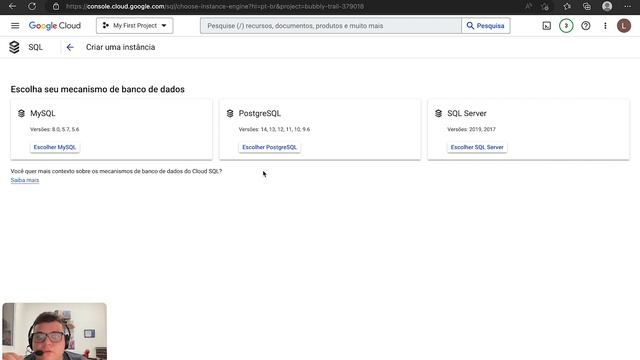This screenshot has height=360, width=640.
Task: Open the My First Project selector dropdown
Action: 135,26
